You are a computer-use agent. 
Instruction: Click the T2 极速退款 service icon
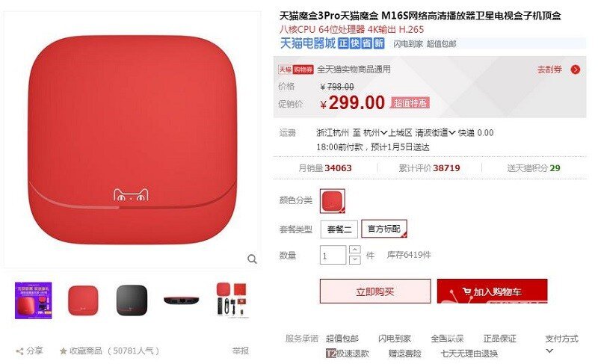click(331, 354)
